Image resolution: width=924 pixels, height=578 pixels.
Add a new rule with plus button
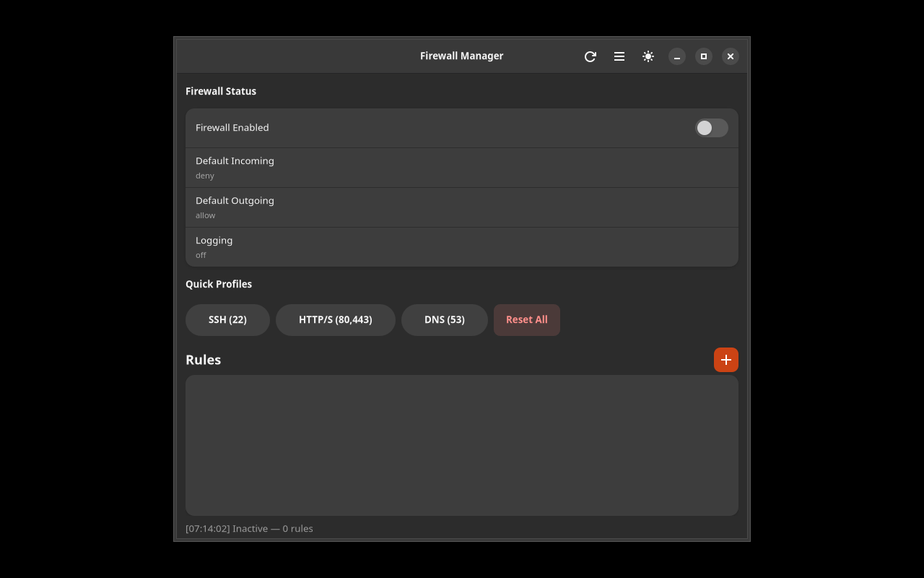coord(726,360)
